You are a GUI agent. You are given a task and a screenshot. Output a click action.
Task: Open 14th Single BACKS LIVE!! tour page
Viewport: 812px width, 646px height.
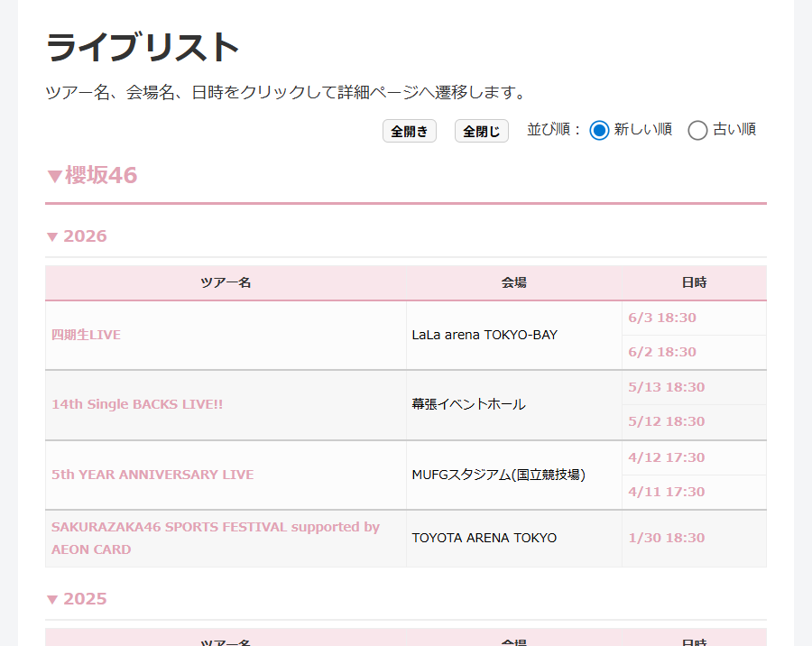point(137,404)
